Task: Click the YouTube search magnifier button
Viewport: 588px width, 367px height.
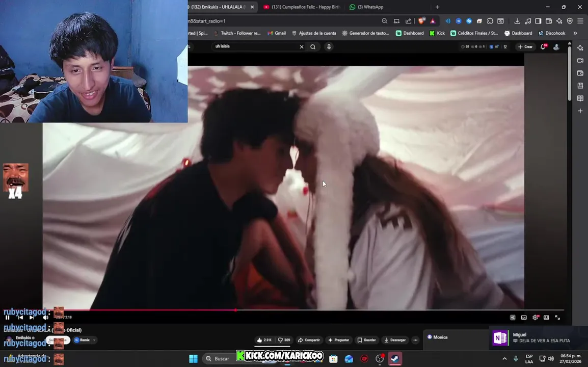Action: [313, 47]
